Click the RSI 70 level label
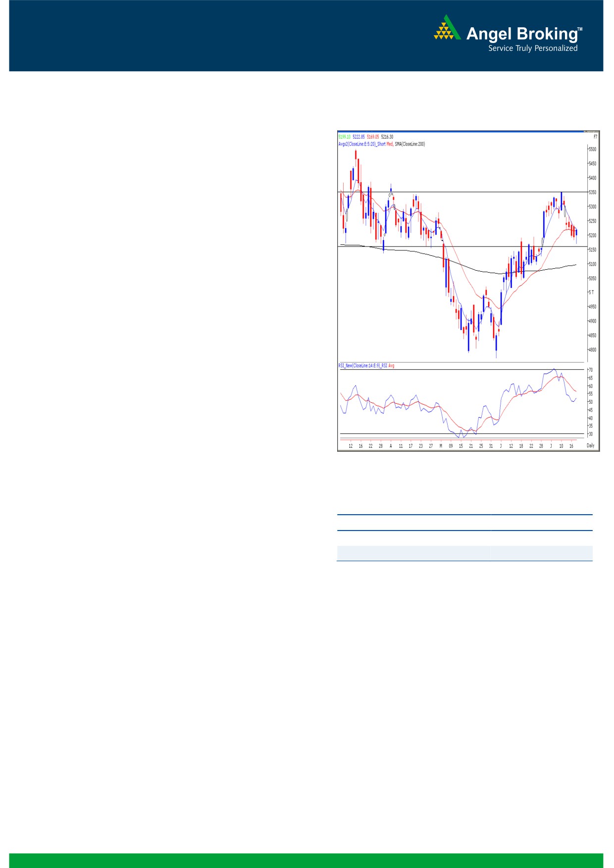 (590, 370)
